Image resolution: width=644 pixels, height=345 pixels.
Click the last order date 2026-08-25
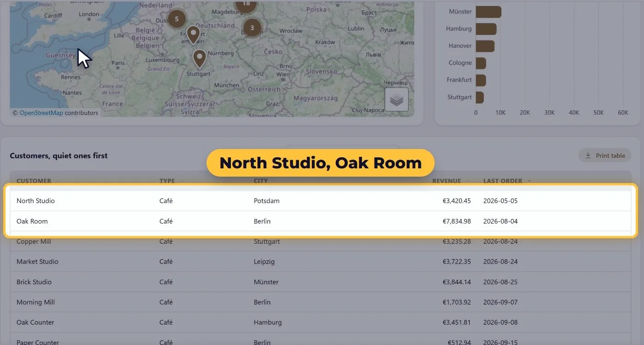500,282
